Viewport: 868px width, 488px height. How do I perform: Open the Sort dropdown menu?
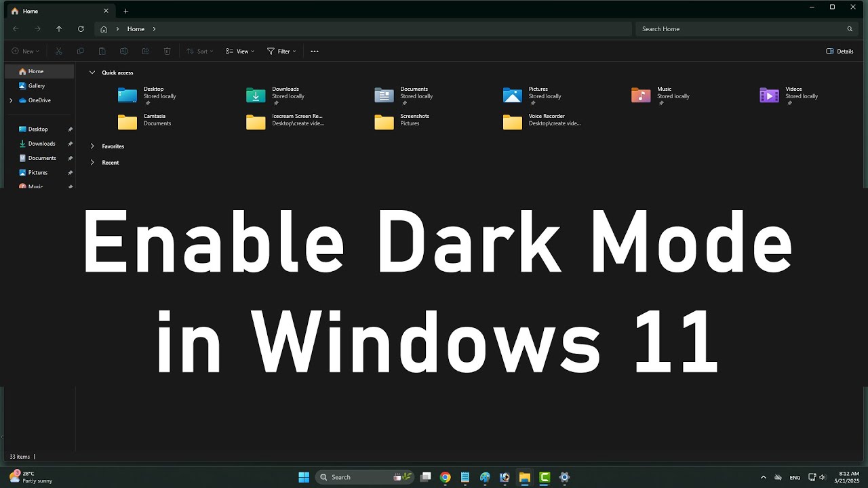pos(200,51)
